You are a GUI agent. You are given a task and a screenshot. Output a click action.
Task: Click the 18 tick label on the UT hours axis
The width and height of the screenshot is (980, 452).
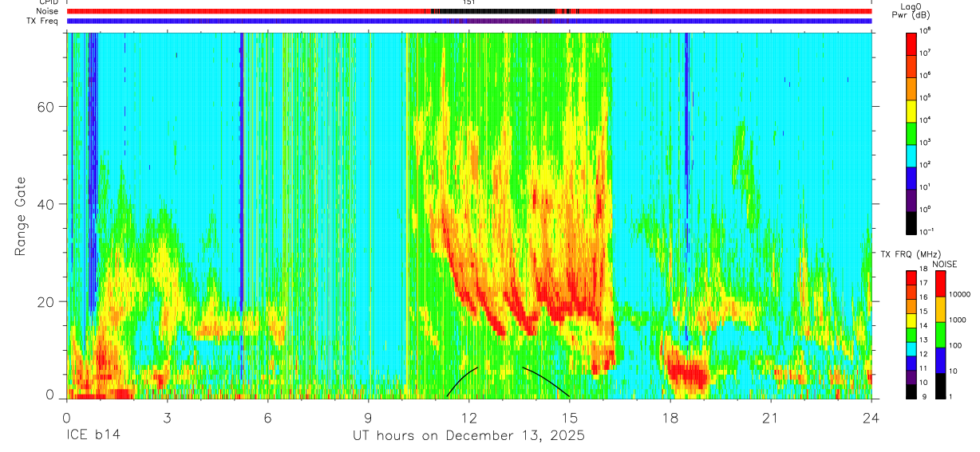(x=670, y=417)
